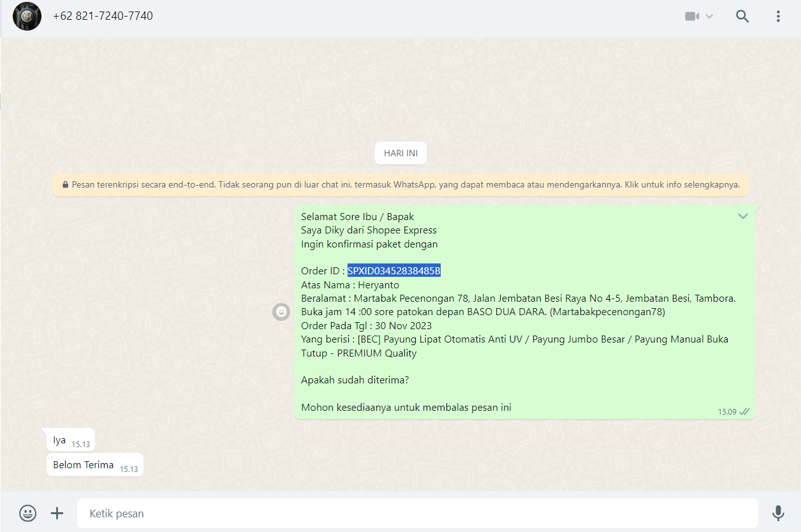Search messages with the magnifier icon
Screen dimensions: 801x532
tap(742, 17)
